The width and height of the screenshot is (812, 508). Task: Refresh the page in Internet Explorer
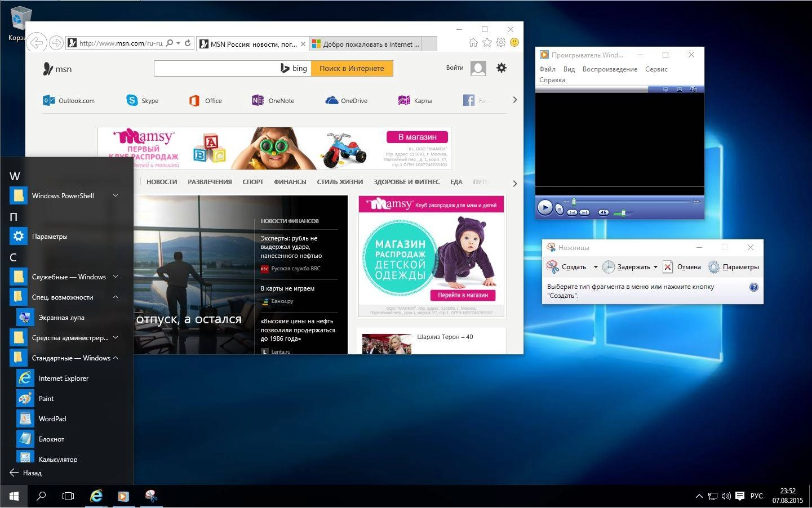(188, 43)
